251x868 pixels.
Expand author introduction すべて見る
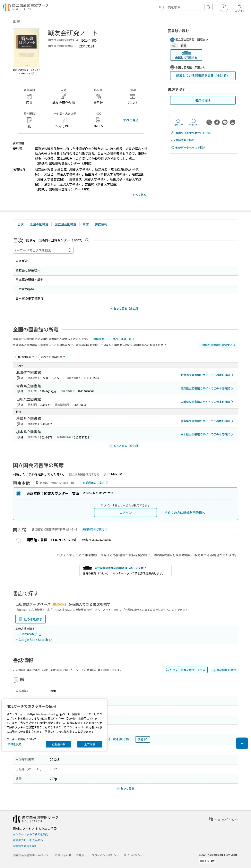tap(139, 195)
